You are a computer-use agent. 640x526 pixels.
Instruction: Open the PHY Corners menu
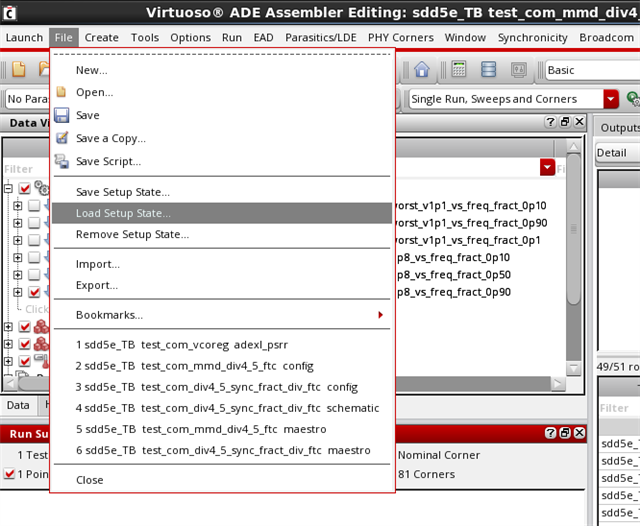click(401, 38)
